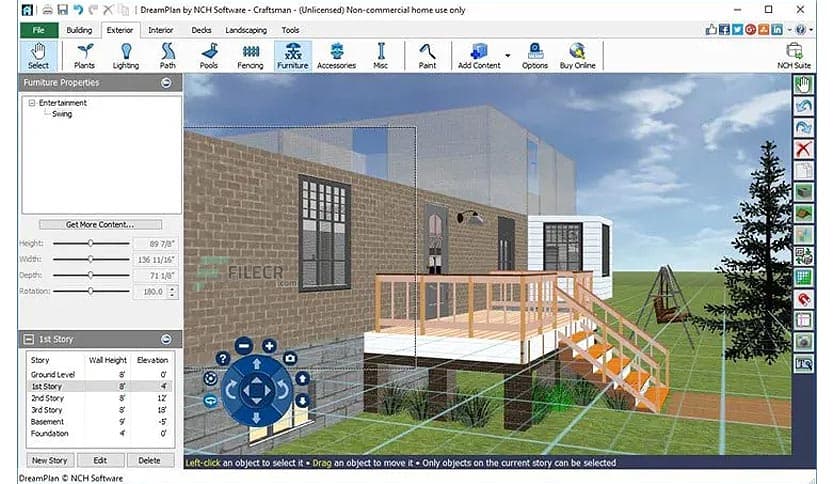Viewport: 836px width, 484px height.
Task: Activate the Path tool
Action: pos(167,56)
